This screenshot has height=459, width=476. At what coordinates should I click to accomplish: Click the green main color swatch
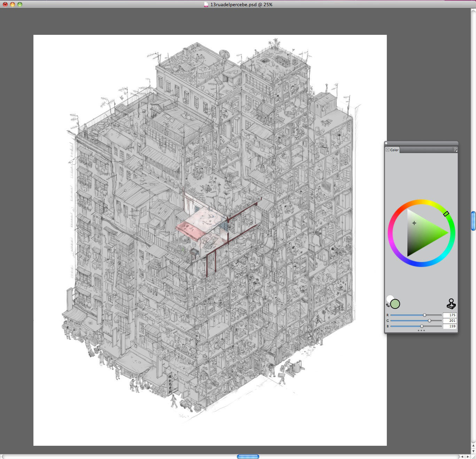395,304
